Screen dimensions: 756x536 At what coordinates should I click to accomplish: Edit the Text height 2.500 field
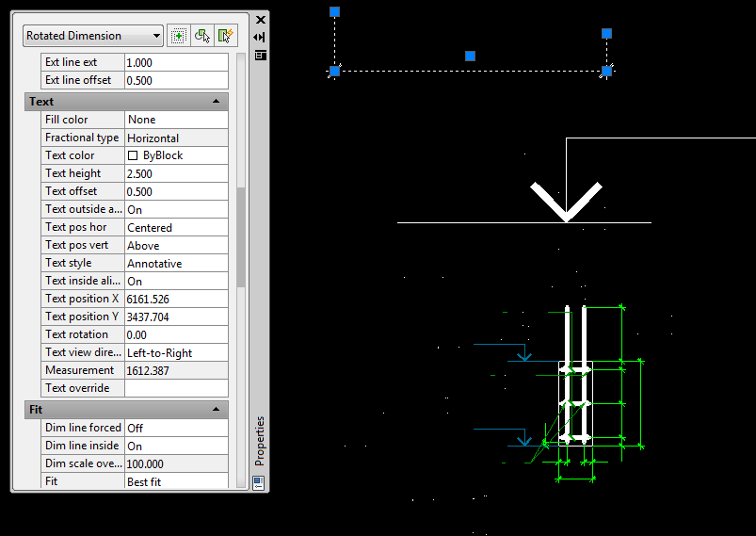pyautogui.click(x=176, y=173)
